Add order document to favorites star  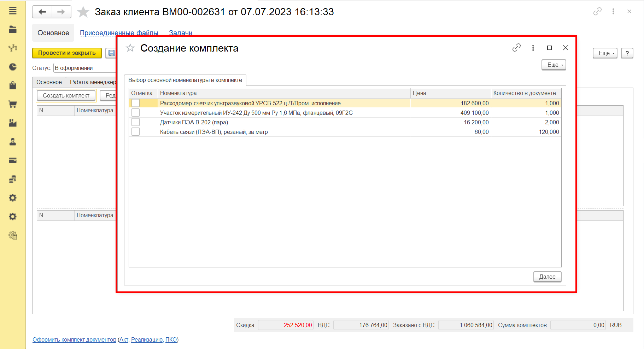83,12
